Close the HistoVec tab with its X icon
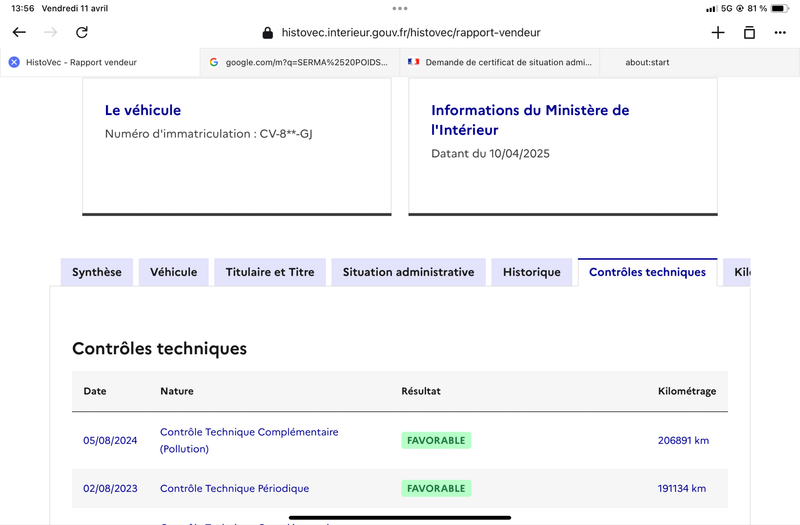This screenshot has height=525, width=800. [14, 62]
